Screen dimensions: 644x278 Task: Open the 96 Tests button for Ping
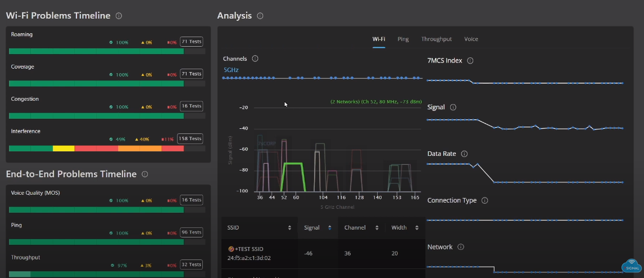191,232
